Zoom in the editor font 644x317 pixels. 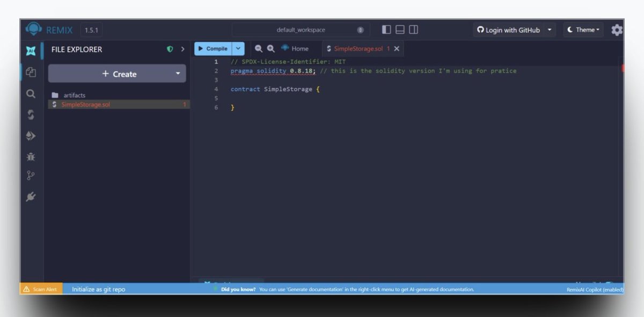click(x=271, y=48)
